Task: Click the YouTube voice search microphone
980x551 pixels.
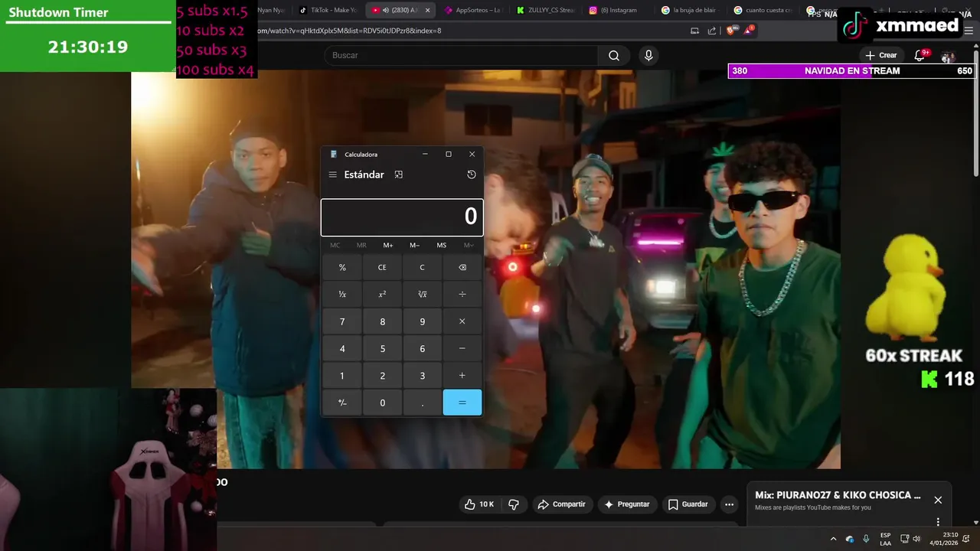Action: (648, 55)
